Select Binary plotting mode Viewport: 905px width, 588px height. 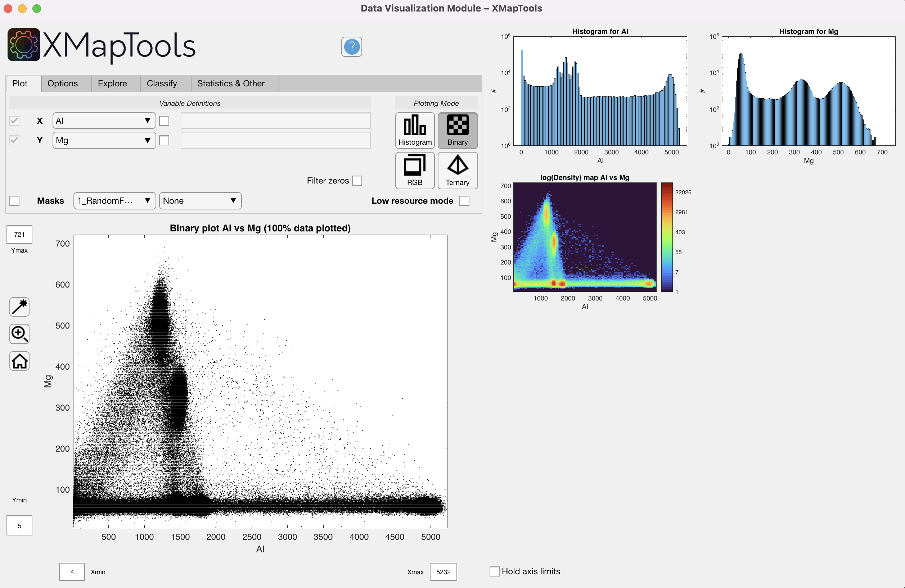click(458, 130)
